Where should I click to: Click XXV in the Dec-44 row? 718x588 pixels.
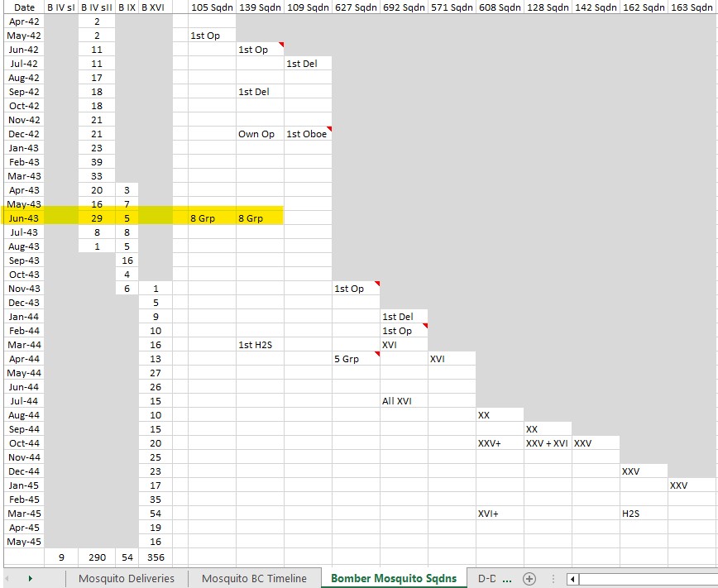point(644,471)
